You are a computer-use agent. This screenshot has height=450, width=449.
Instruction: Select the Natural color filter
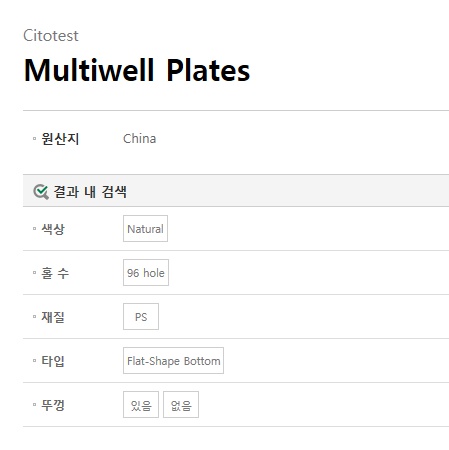pyautogui.click(x=145, y=229)
